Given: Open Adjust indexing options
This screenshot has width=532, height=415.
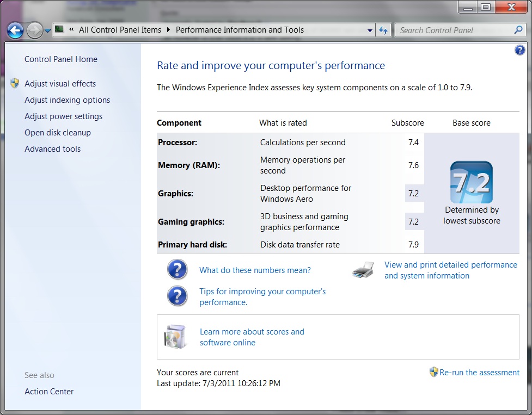Looking at the screenshot, I should coord(67,100).
